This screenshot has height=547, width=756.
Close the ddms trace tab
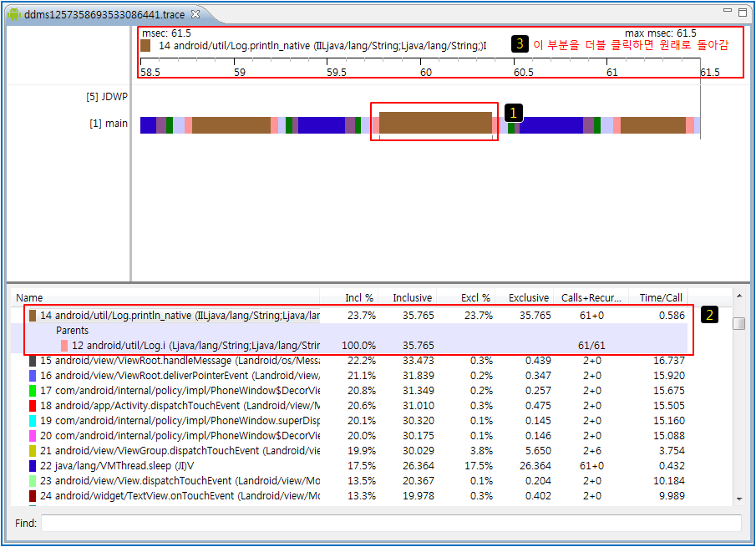coord(195,14)
